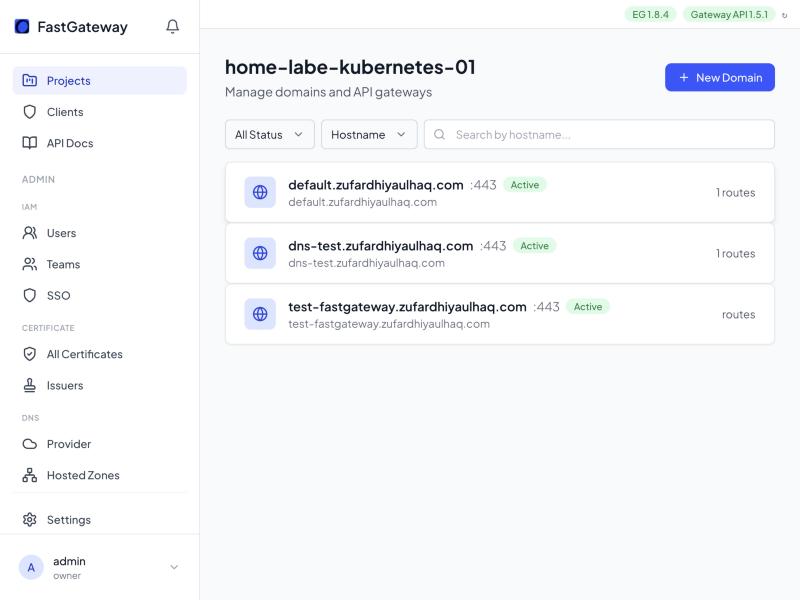The width and height of the screenshot is (800, 600).
Task: Open default.zufardhiyaulhaq.com domain title
Action: [376, 185]
